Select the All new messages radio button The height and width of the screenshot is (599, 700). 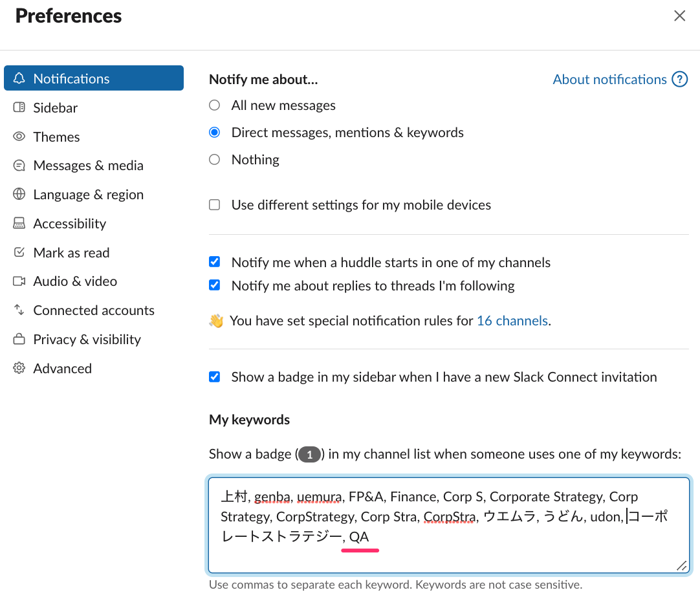(x=215, y=105)
